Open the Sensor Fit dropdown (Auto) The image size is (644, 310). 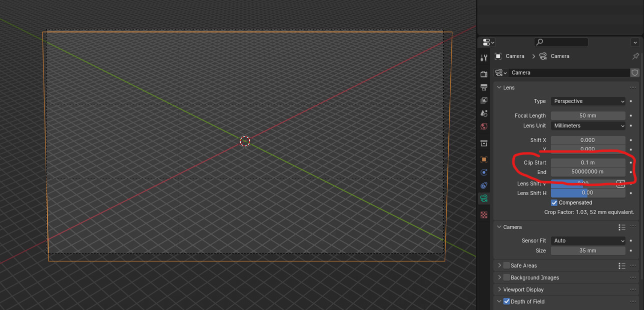(x=588, y=240)
